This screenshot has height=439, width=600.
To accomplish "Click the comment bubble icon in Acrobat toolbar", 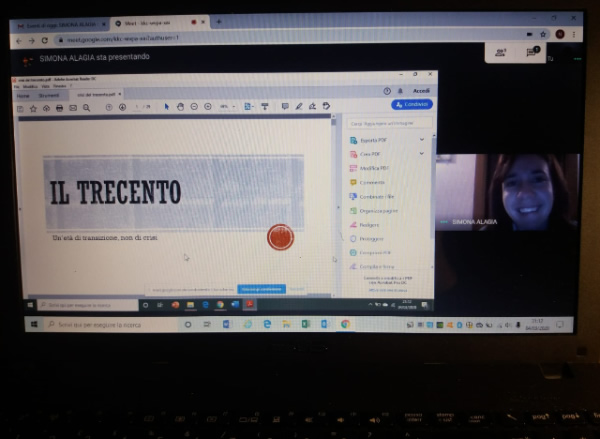I will coord(285,106).
